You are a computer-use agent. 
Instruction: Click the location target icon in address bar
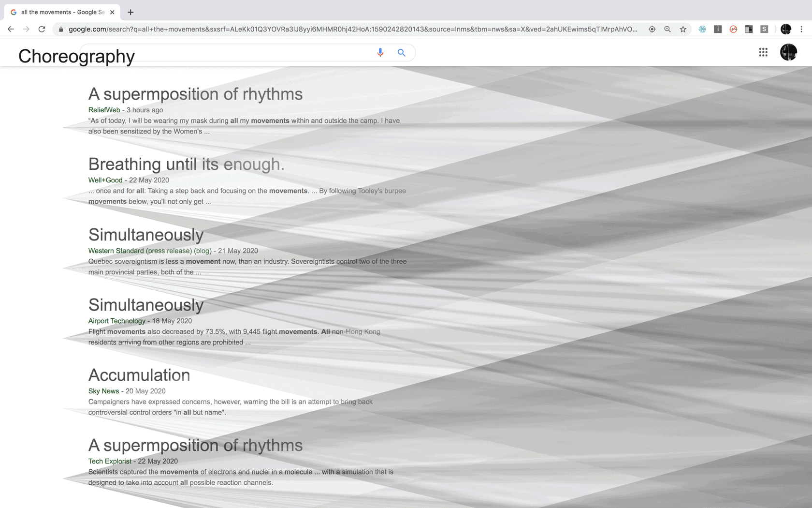pos(652,29)
